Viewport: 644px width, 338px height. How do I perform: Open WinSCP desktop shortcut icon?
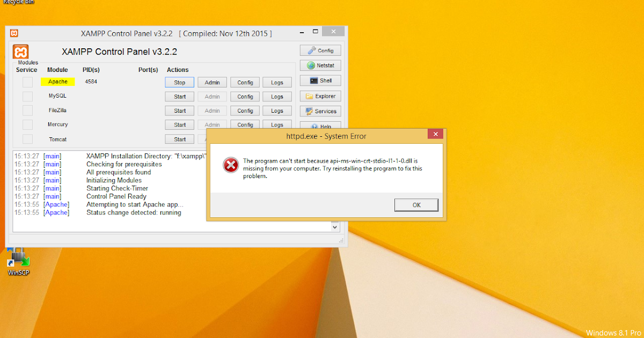19,261
